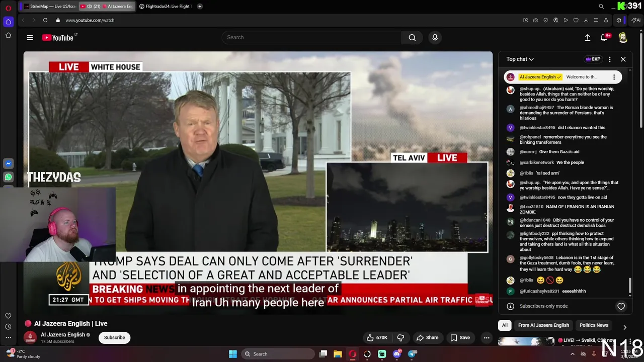
Task: Click the browser address bar URL
Action: [x=90, y=20]
